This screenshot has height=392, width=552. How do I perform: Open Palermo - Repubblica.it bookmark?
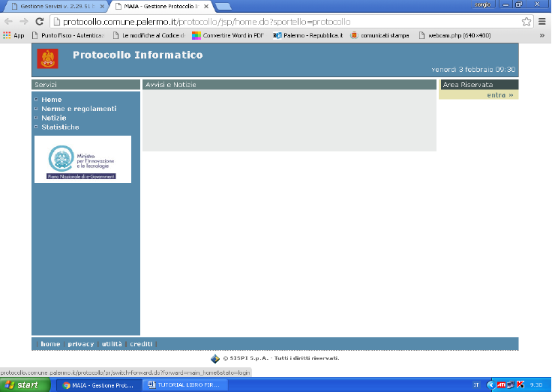coord(308,35)
